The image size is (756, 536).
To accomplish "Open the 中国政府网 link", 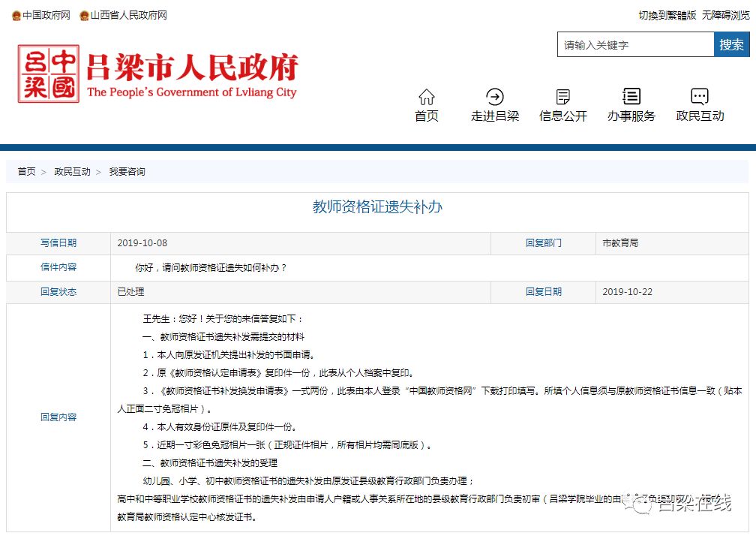I will click(x=46, y=16).
